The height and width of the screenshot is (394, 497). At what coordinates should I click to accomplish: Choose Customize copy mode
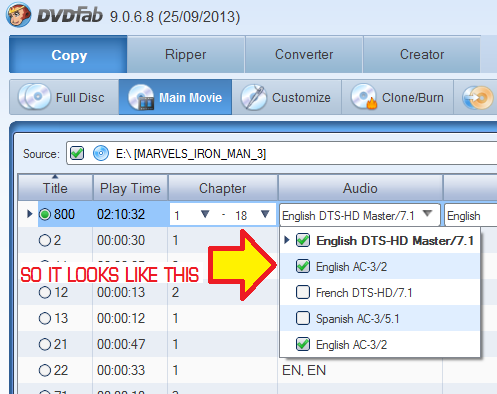[x=287, y=97]
